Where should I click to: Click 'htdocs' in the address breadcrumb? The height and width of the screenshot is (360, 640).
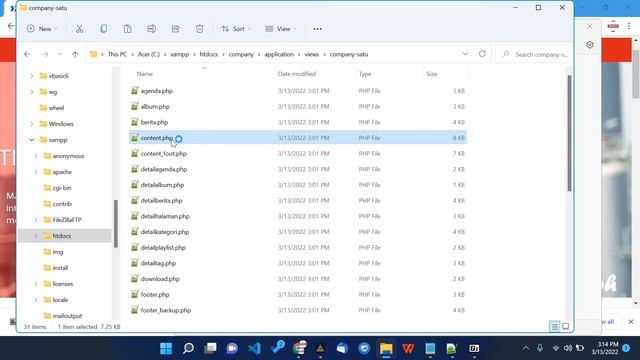pyautogui.click(x=209, y=54)
